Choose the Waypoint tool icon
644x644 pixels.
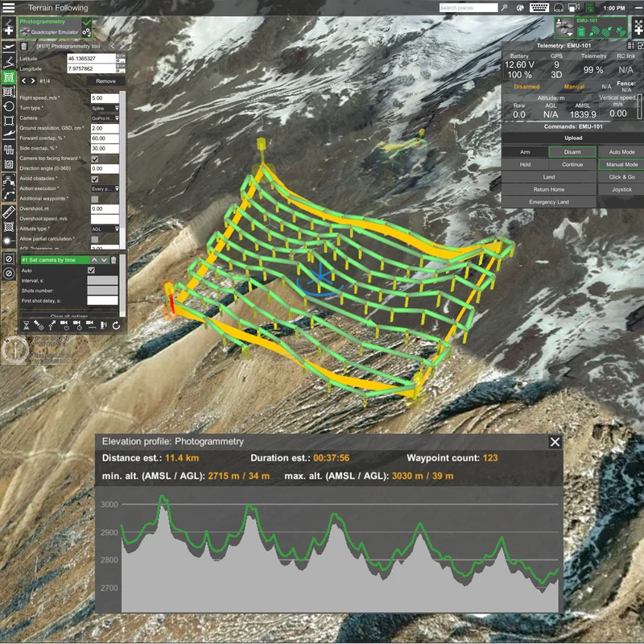point(8,62)
